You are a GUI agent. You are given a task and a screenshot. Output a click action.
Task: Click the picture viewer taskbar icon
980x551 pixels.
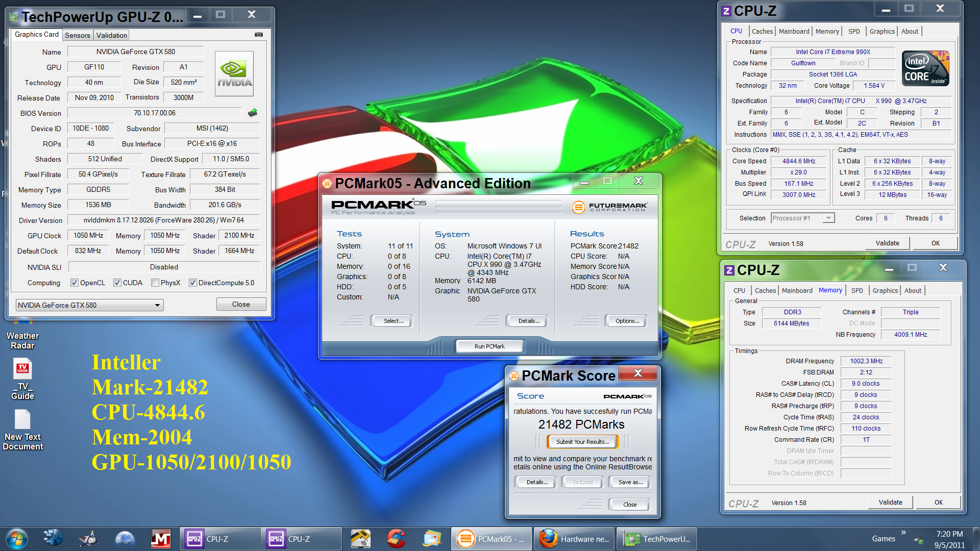pyautogui.click(x=432, y=539)
